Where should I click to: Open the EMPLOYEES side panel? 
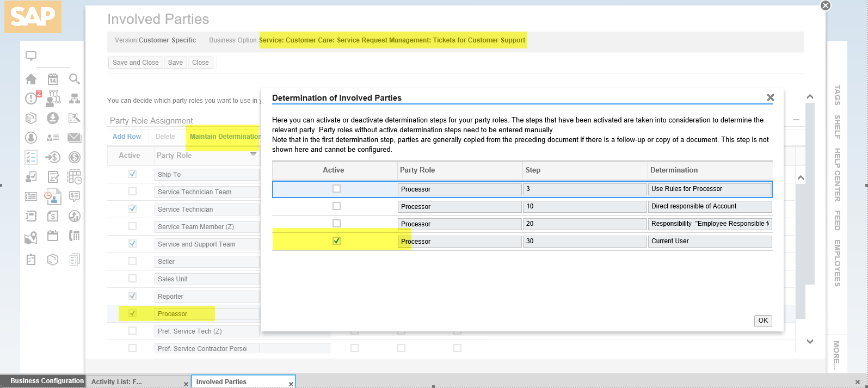(837, 263)
